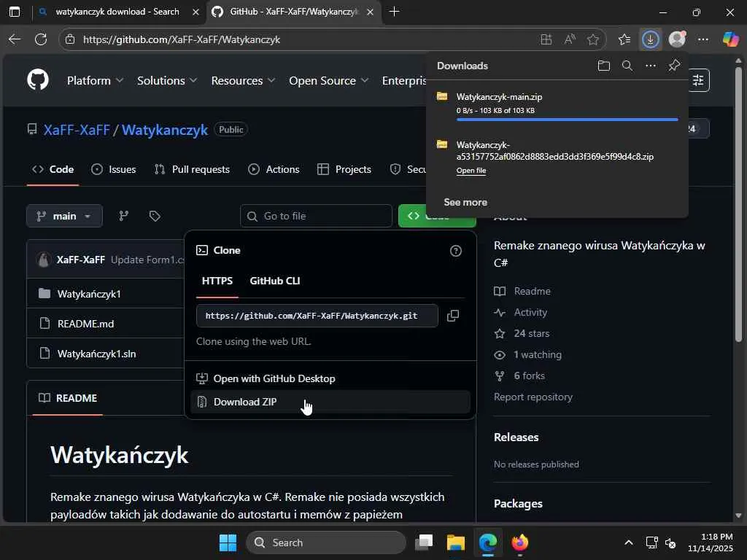Open the Watykanczyk repository title link
747x560 pixels.
tap(165, 130)
